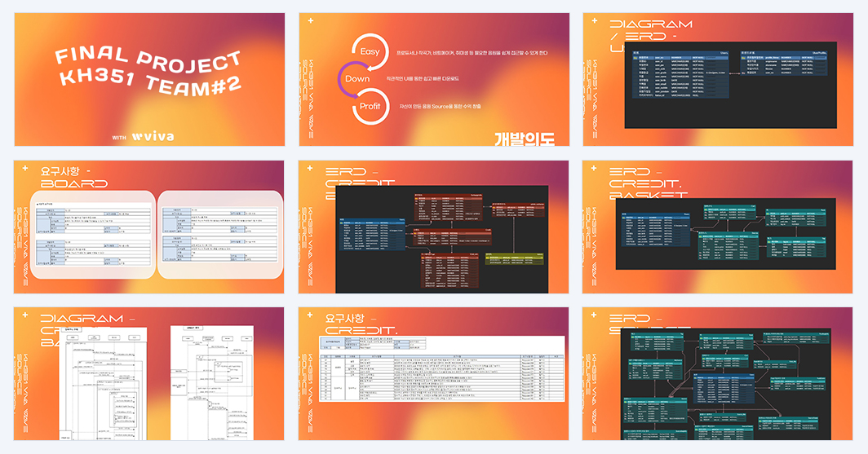The height and width of the screenshot is (454, 868).
Task: Click the Easy circle graphic
Action: pyautogui.click(x=370, y=51)
